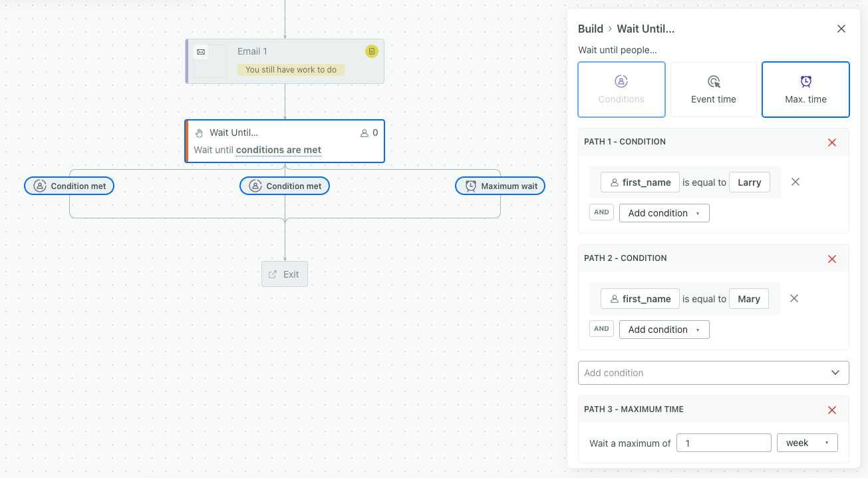Open the week time unit dropdown
Screen dimensions: 868x478
coord(807,443)
